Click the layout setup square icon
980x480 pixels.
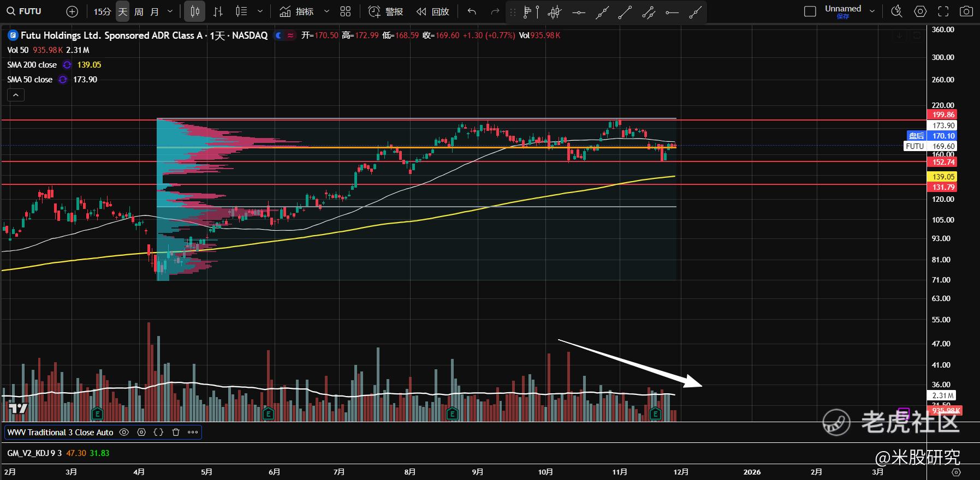(x=810, y=11)
